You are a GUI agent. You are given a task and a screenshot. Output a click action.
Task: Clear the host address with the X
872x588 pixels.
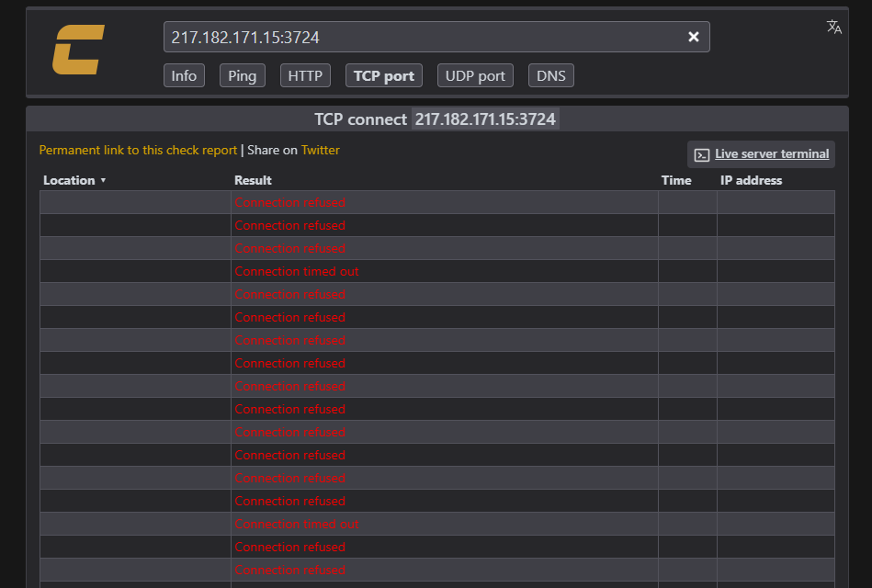pos(694,37)
